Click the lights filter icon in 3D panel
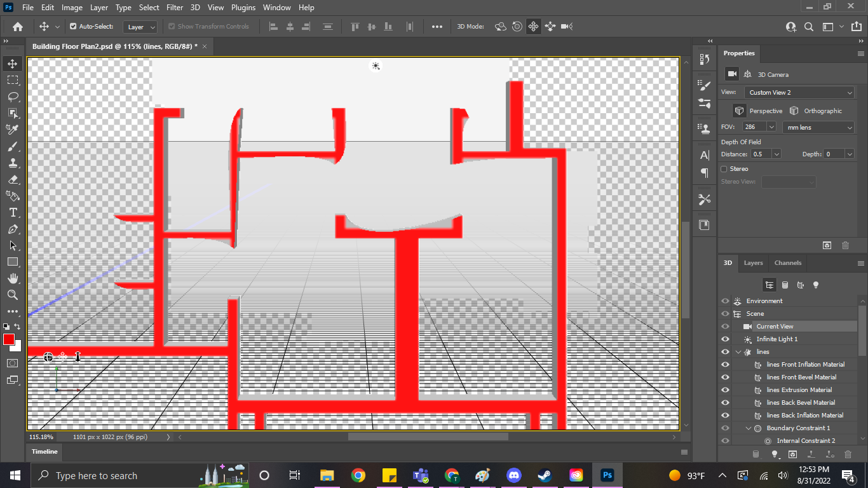The height and width of the screenshot is (488, 868). [815, 285]
